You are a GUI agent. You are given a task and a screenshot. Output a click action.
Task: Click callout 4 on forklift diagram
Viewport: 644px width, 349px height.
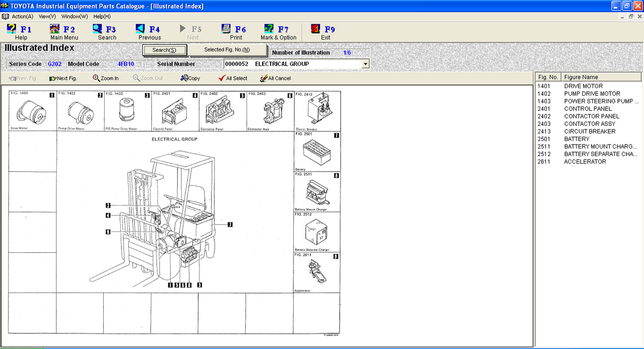[108, 216]
